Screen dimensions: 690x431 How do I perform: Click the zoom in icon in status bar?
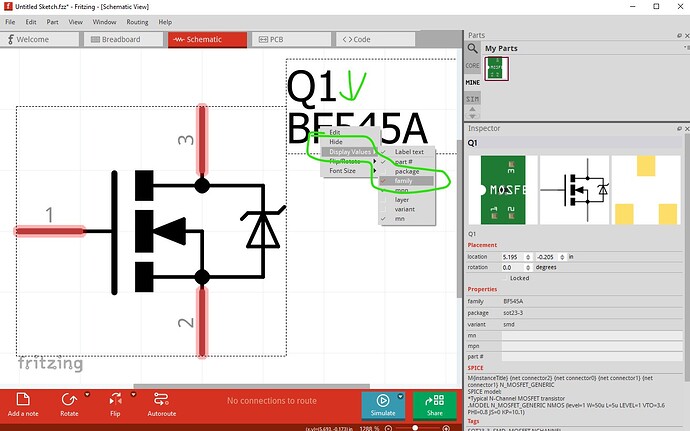pos(446,428)
